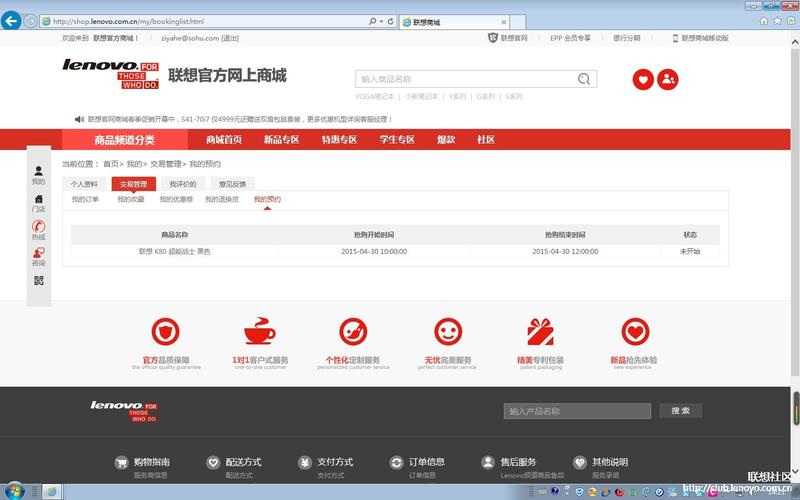The height and width of the screenshot is (500, 800).
Task: Click the browser back arrow button
Action: pyautogui.click(x=11, y=21)
